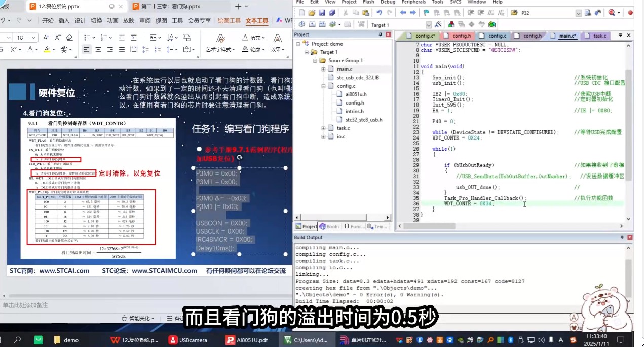Click the Insert Bookmark flag icon

coord(426,13)
